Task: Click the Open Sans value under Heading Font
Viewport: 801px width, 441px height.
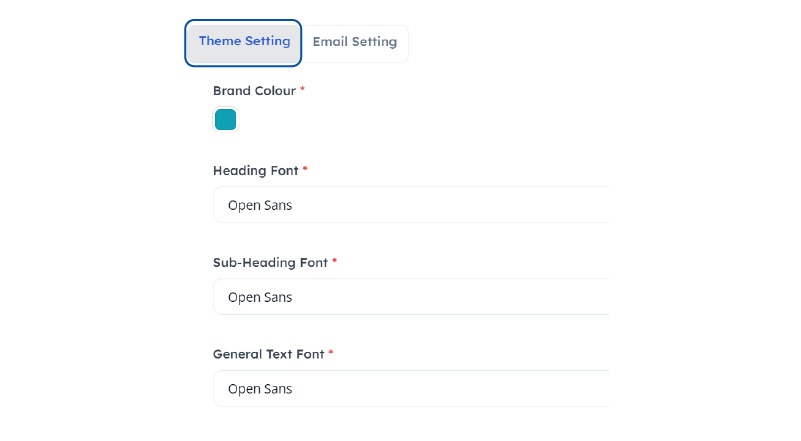Action: tap(260, 205)
